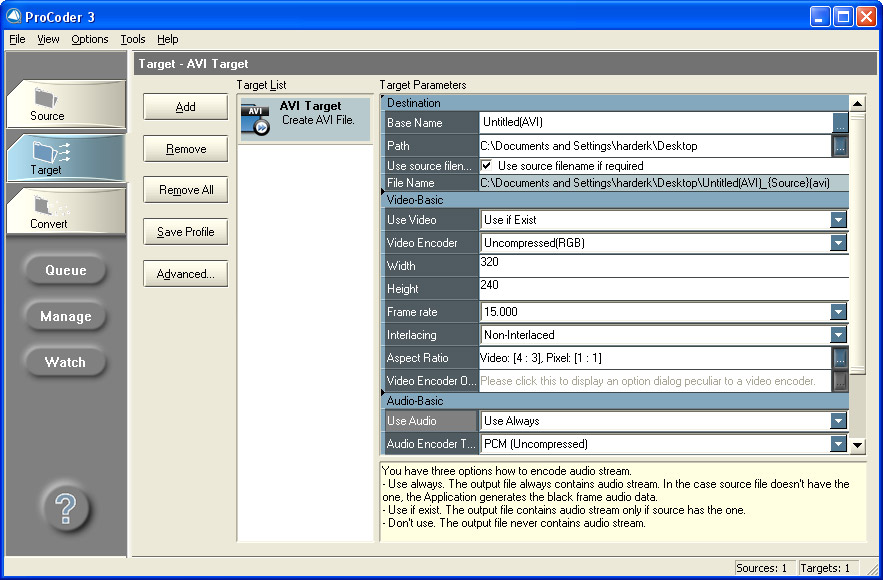Open the Aspect Ratio ellipsis dialog
883x580 pixels.
pyautogui.click(x=840, y=358)
